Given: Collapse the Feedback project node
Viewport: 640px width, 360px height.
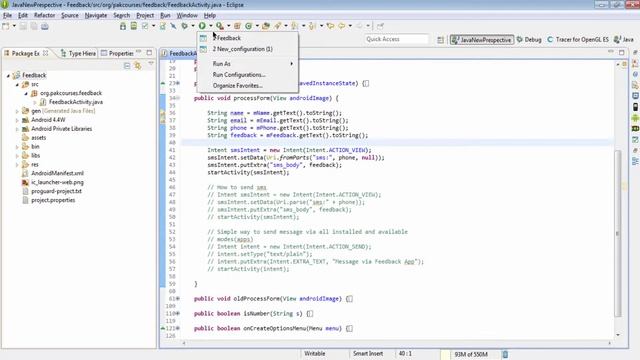Looking at the screenshot, I should (x=8, y=76).
